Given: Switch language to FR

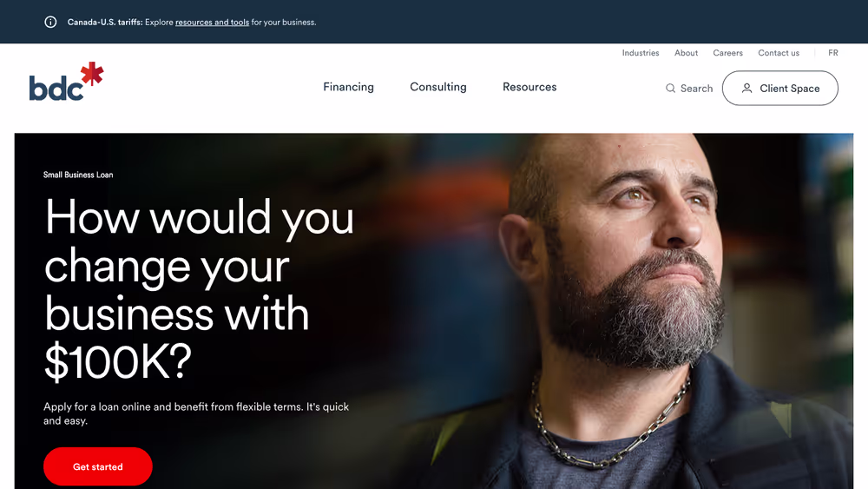Looking at the screenshot, I should pos(833,53).
